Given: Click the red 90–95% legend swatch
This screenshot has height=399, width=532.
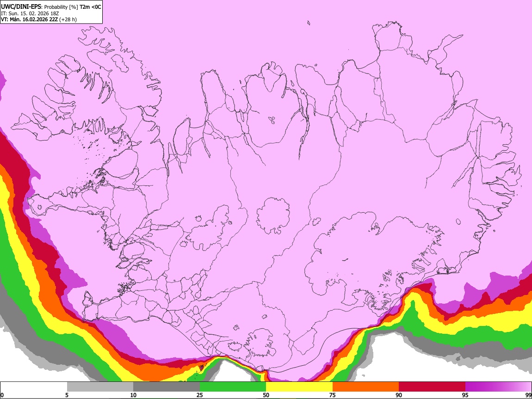Looking at the screenshot, I should click(x=432, y=387).
